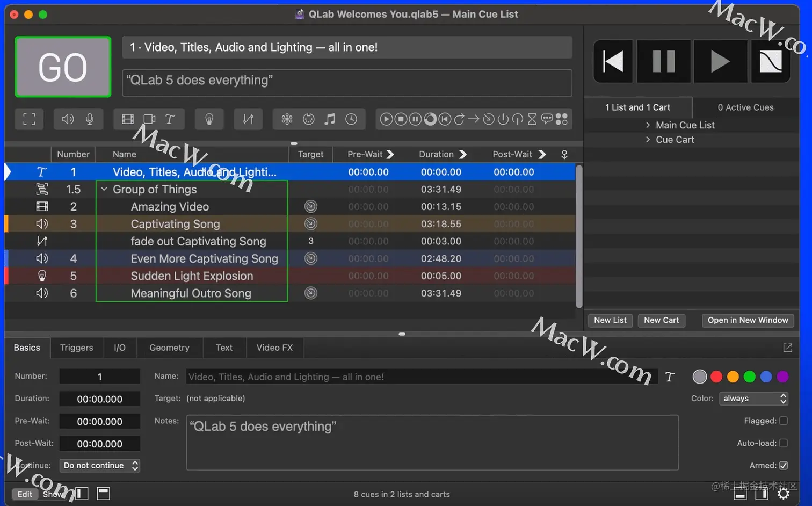This screenshot has height=506, width=812.
Task: Open the Continue mode dropdown
Action: [100, 466]
